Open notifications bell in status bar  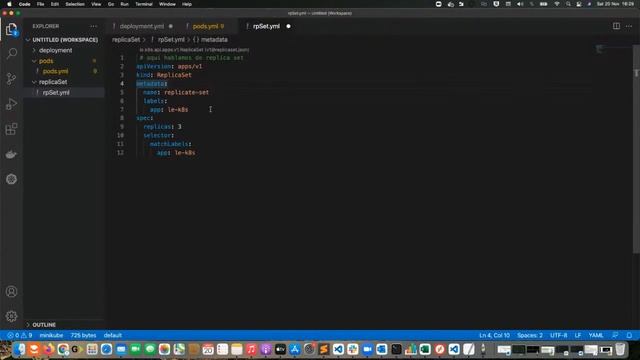[x=629, y=335]
